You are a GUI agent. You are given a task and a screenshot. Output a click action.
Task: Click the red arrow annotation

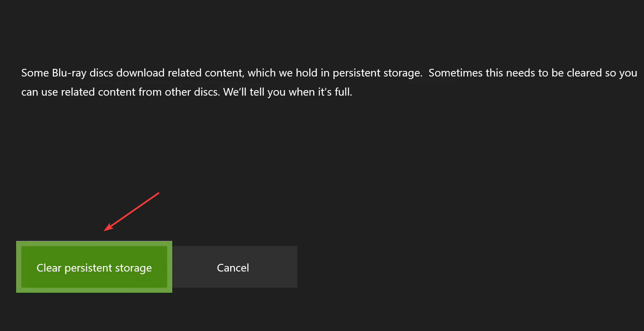(131, 212)
